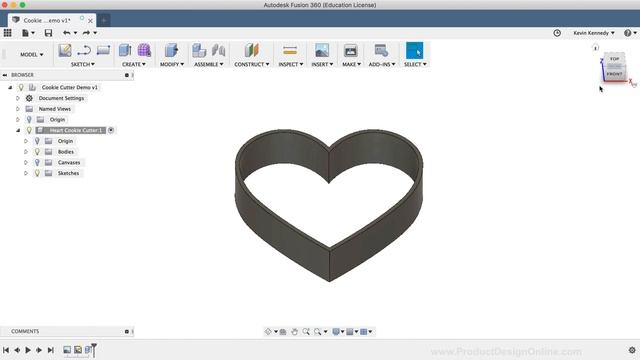Open the ASSEMBLE menu

(x=209, y=64)
